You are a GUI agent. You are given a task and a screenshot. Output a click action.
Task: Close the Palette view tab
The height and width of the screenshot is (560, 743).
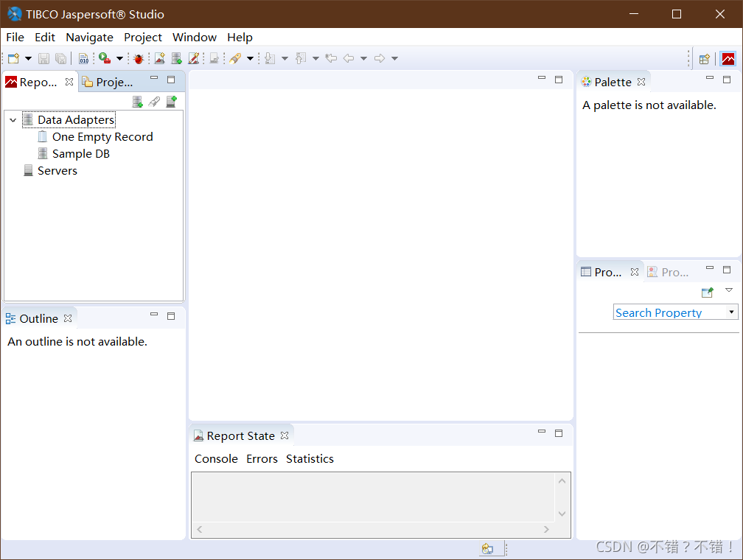click(641, 82)
